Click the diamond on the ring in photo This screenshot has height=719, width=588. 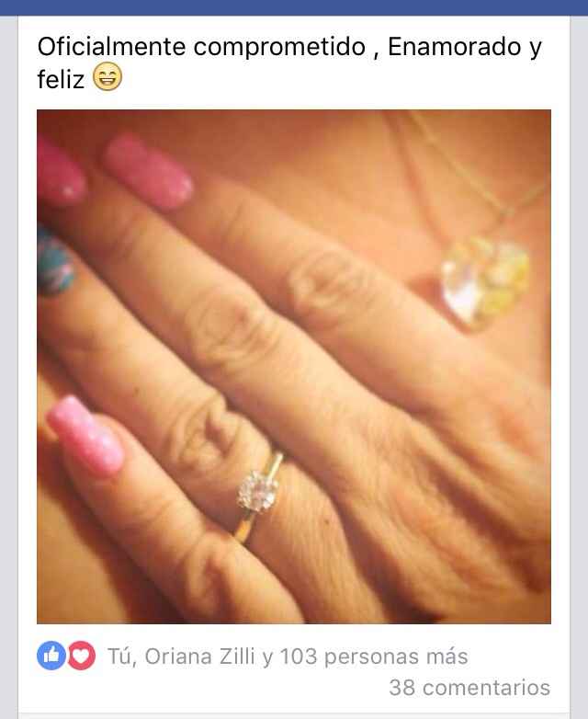tap(257, 492)
